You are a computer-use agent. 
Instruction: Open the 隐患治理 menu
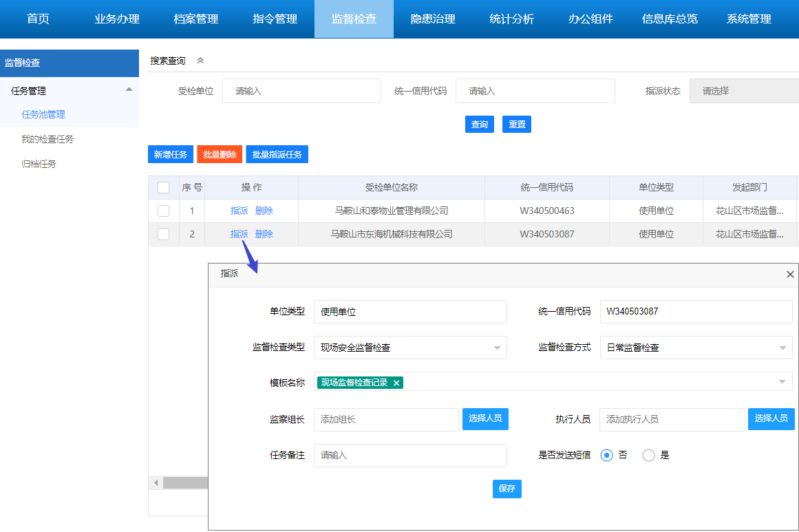pos(433,19)
